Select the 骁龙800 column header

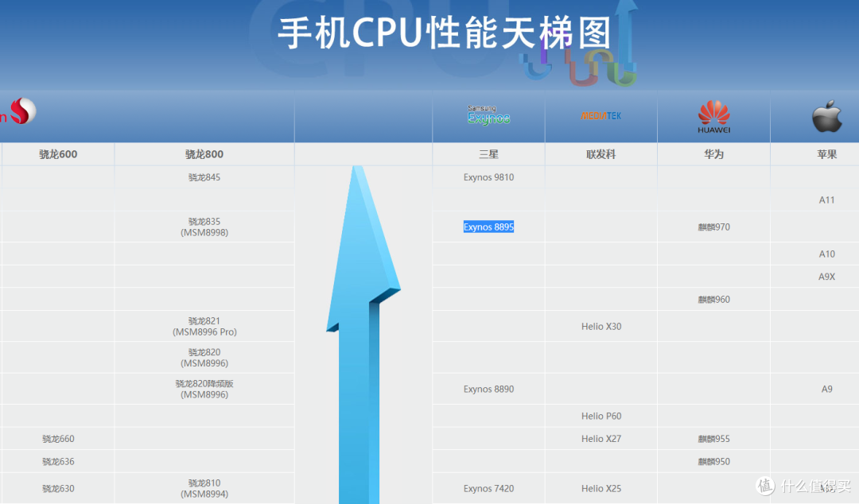(204, 154)
